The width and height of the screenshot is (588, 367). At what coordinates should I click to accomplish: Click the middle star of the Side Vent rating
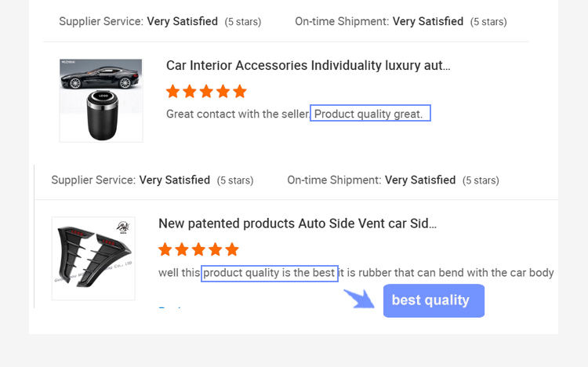(198, 250)
